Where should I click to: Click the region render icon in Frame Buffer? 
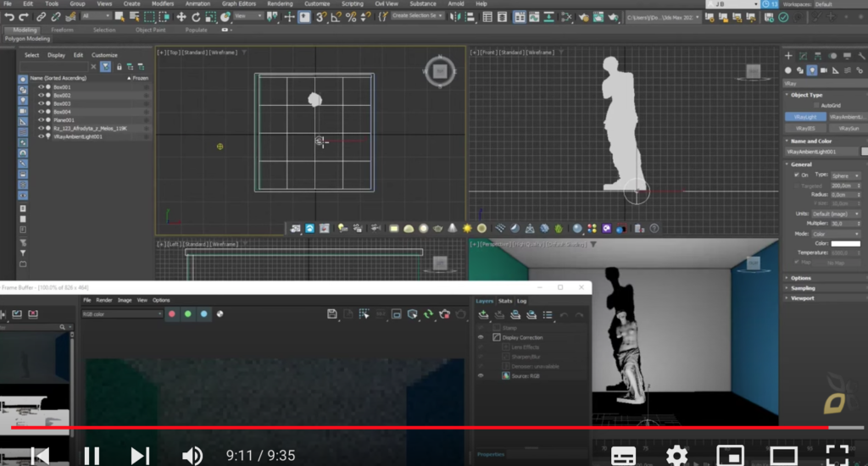pos(364,314)
